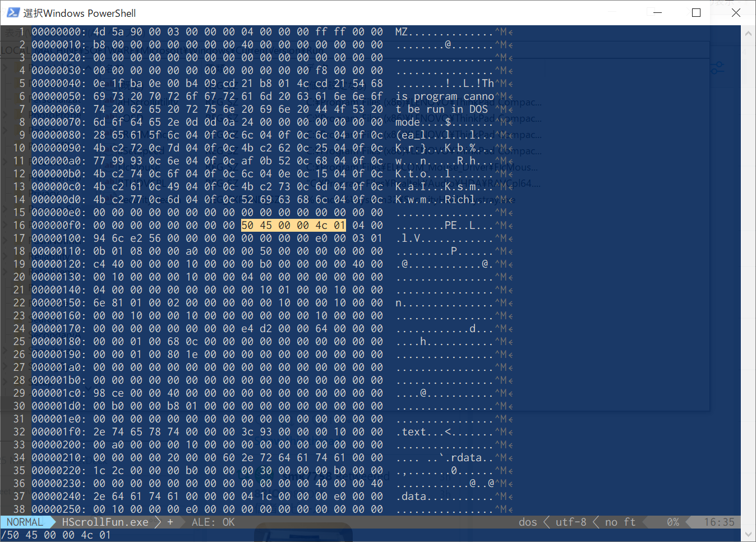Viewport: 756px width, 542px height.
Task: Click the 0% position indicator
Action: tap(673, 522)
